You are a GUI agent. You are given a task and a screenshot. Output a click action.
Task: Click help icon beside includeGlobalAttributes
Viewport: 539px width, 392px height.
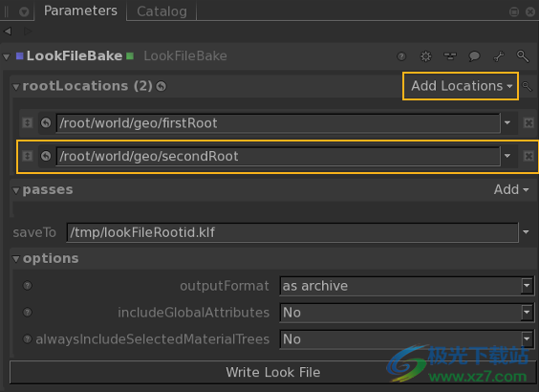click(x=27, y=313)
